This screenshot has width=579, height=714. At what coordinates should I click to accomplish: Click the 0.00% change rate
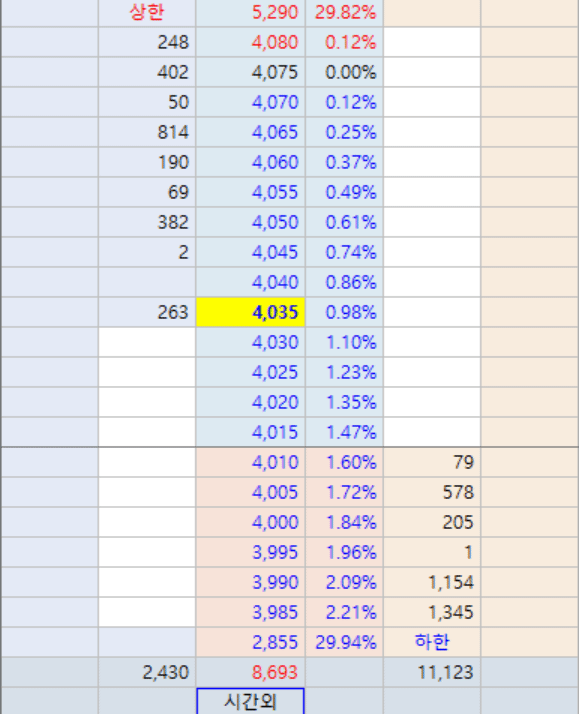click(351, 72)
